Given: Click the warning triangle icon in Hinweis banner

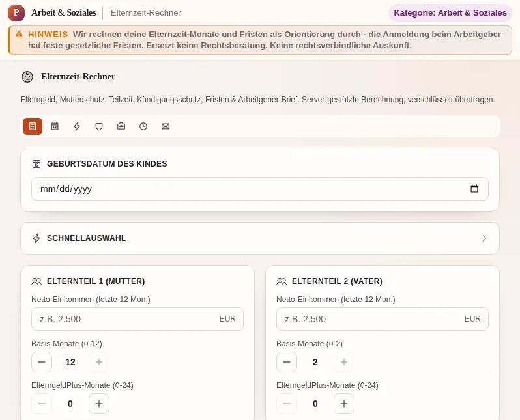Looking at the screenshot, I should pos(19,34).
